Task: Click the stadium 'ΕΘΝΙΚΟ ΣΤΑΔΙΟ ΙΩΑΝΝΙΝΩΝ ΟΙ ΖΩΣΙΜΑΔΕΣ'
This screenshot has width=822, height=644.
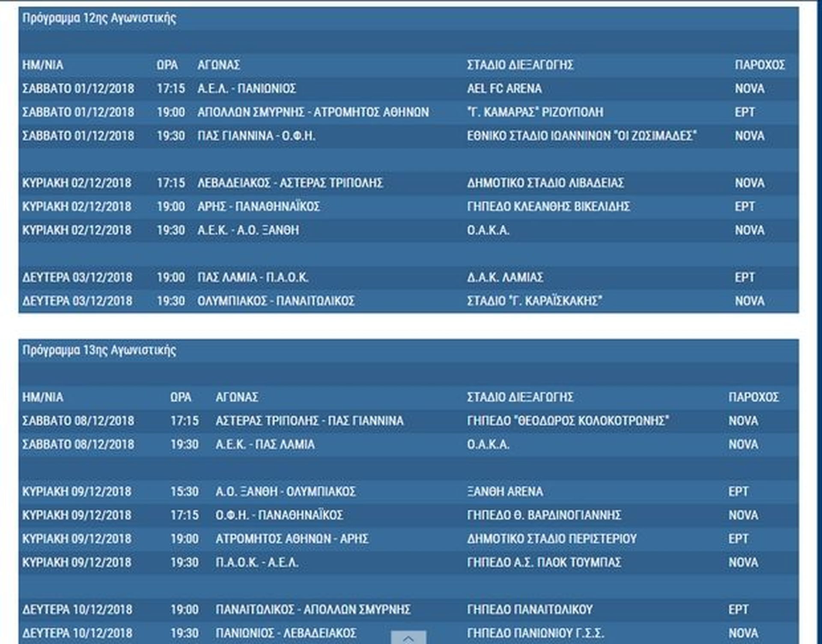Action: pos(582,136)
